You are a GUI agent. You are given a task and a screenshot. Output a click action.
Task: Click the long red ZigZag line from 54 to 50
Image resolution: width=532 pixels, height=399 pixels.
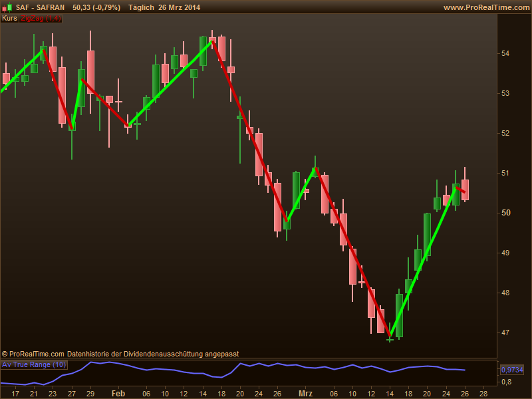pos(250,131)
